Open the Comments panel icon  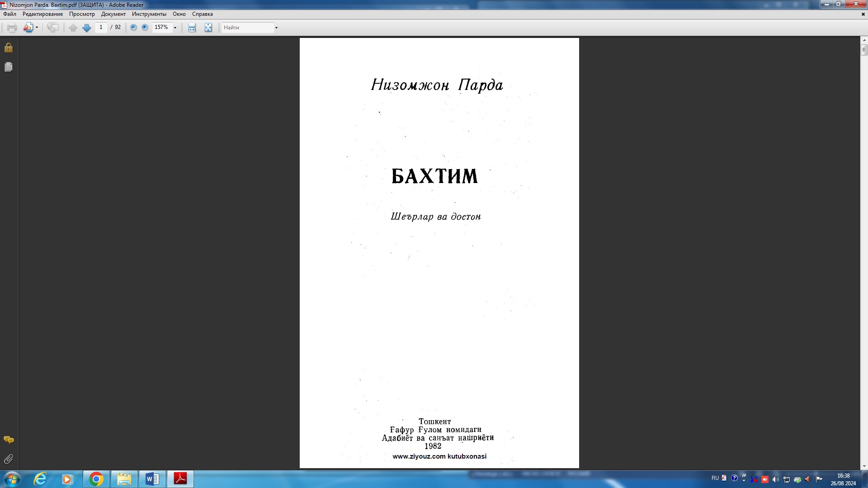9,440
